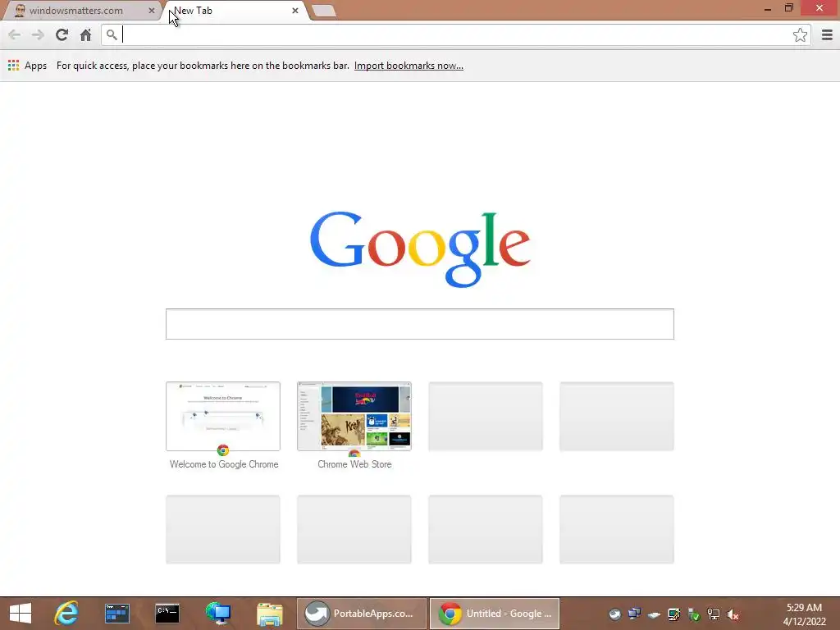
Task: Open File Explorer from taskbar
Action: point(269,614)
